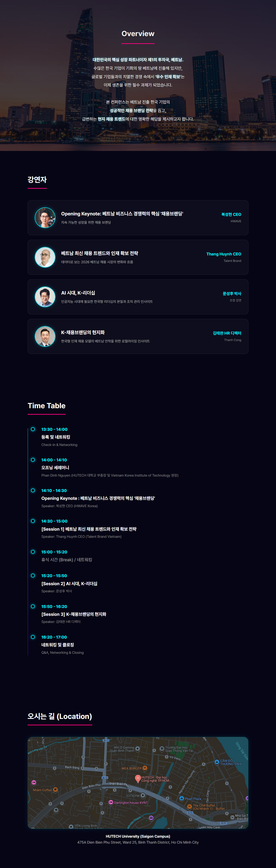Open the Opening Keynote speaker card title
The image size is (276, 868).
click(x=122, y=214)
